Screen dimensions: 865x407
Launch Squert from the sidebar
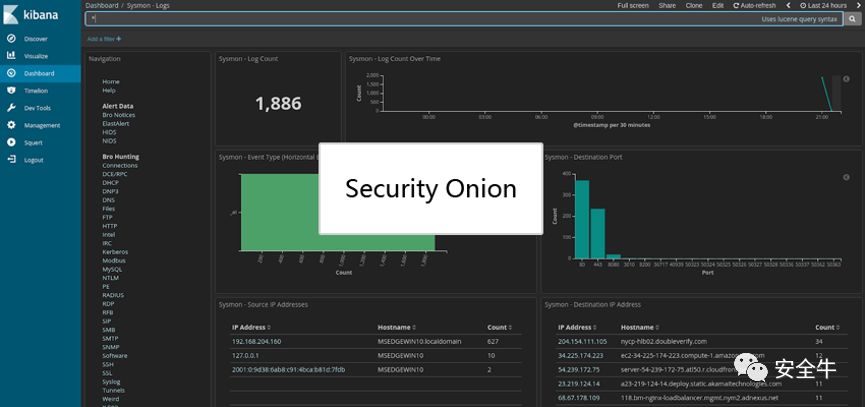pyautogui.click(x=33, y=143)
